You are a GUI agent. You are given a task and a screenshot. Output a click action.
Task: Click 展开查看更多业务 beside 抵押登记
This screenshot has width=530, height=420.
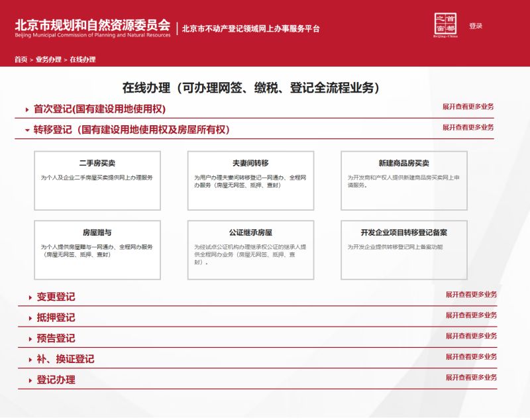[x=471, y=315]
